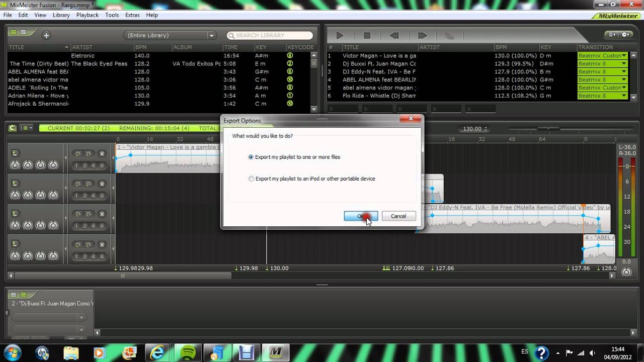The image size is (644, 362).
Task: Click the next track forward button
Action: (x=422, y=35)
